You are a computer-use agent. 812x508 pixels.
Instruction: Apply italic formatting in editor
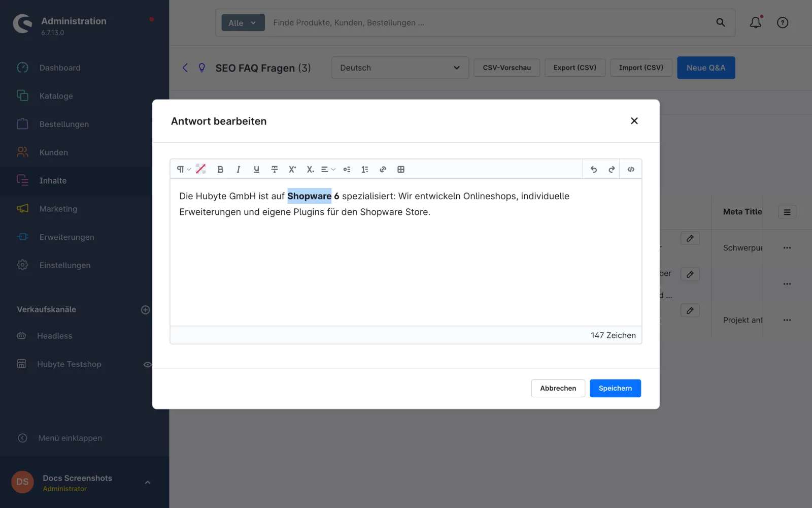tap(238, 169)
